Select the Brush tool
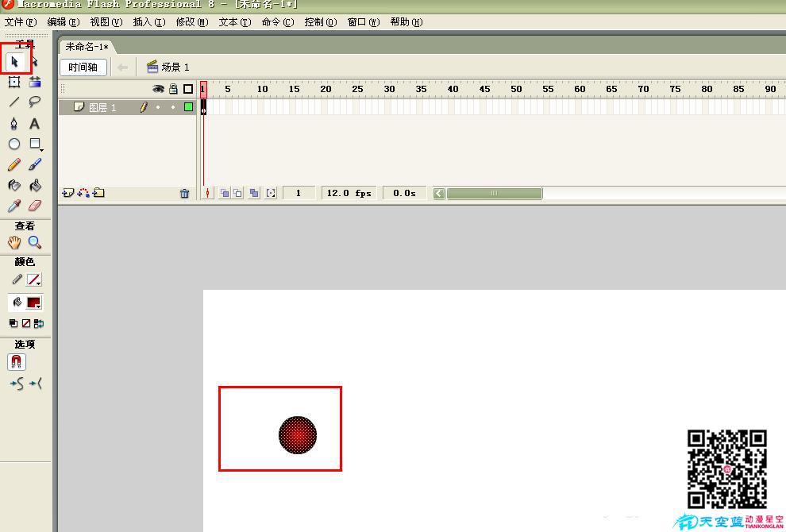 pos(35,164)
